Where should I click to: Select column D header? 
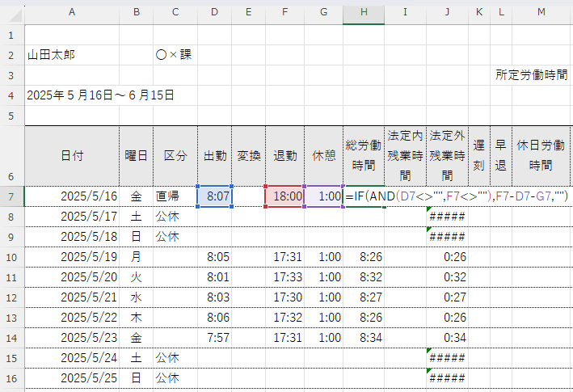click(x=214, y=11)
